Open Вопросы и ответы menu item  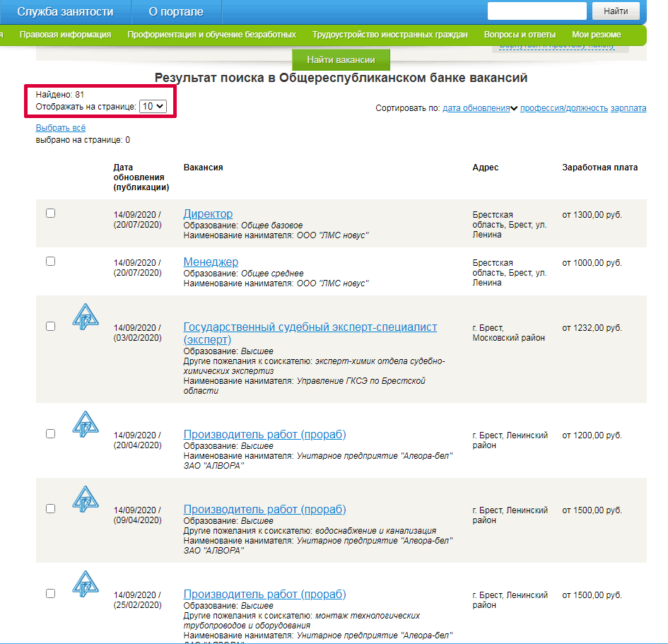coord(520,35)
